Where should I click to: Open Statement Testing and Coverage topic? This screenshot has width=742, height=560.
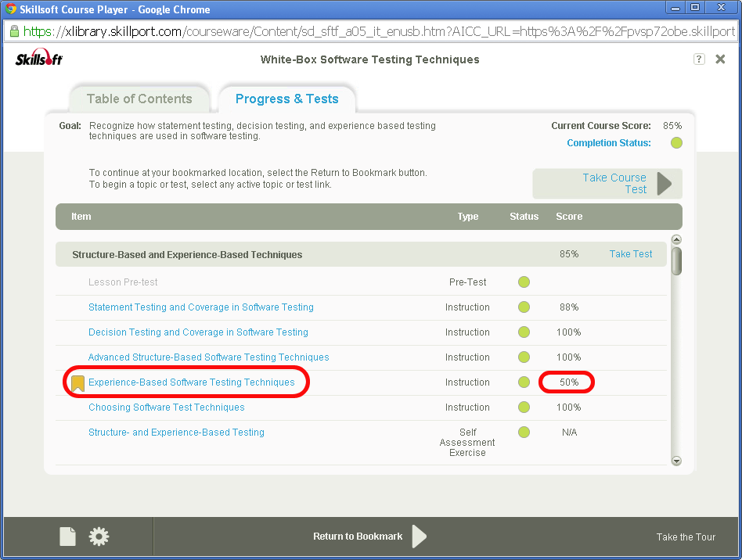(200, 307)
